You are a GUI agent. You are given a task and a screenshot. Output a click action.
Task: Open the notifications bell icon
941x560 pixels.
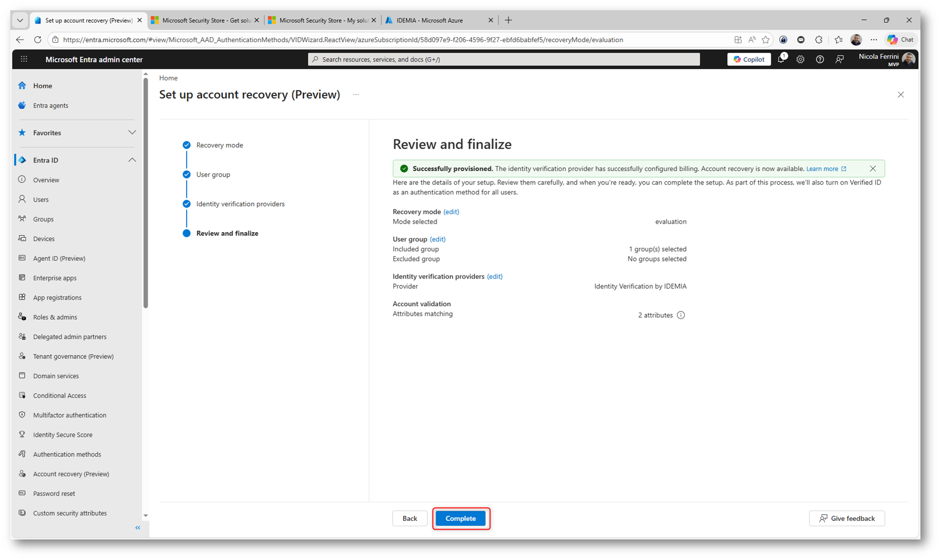pos(781,59)
